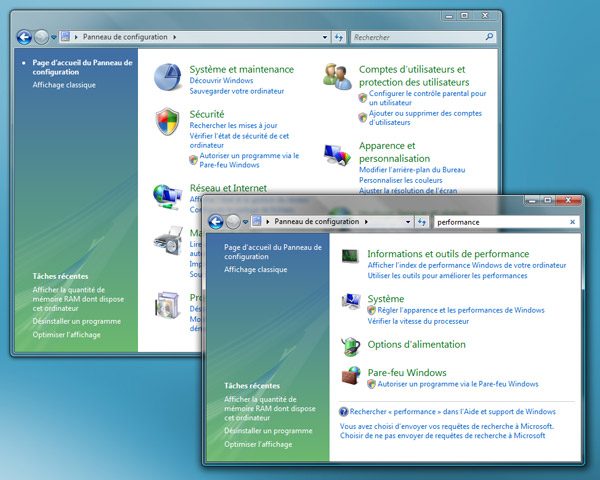This screenshot has height=480, width=600.
Task: Expand address bar history dropdown in back window
Action: tap(325, 37)
